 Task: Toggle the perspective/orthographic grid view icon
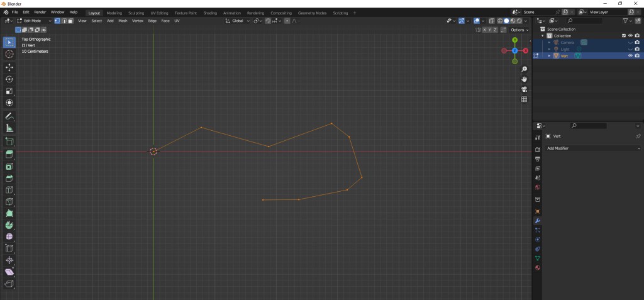click(x=524, y=99)
